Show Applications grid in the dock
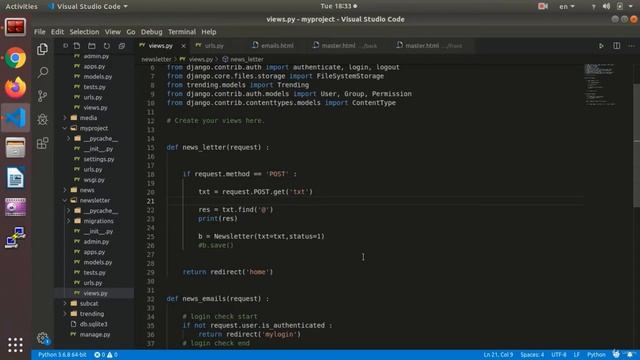Image resolution: width=640 pixels, height=360 pixels. pos(16,345)
